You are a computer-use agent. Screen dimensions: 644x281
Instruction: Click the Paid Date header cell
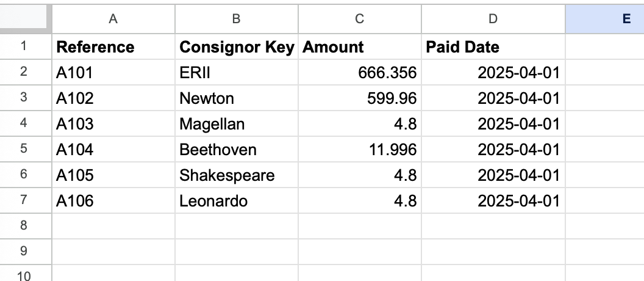pos(493,47)
